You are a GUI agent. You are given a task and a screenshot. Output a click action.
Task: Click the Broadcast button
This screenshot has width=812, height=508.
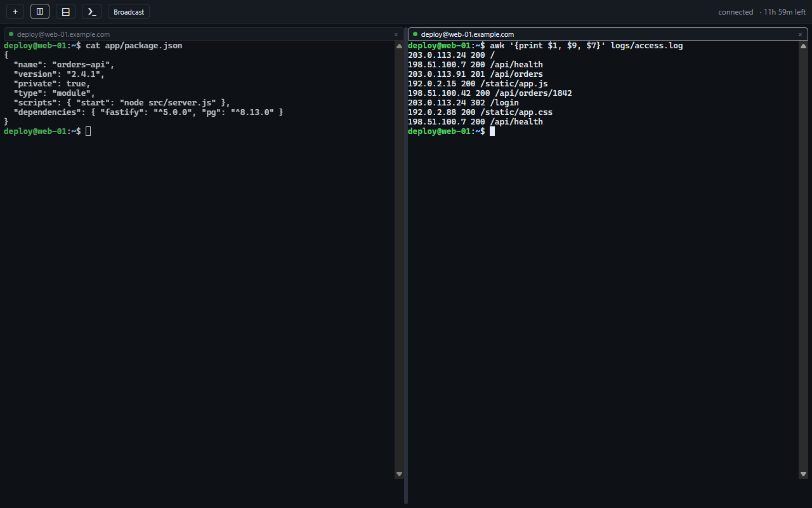[x=129, y=11]
